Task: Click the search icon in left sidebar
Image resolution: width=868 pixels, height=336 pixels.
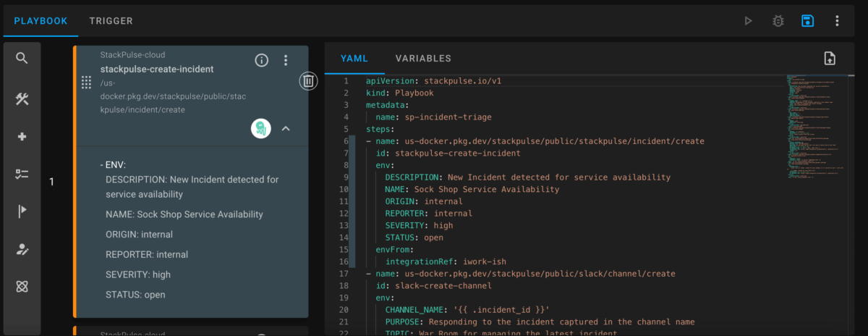Action: tap(22, 58)
